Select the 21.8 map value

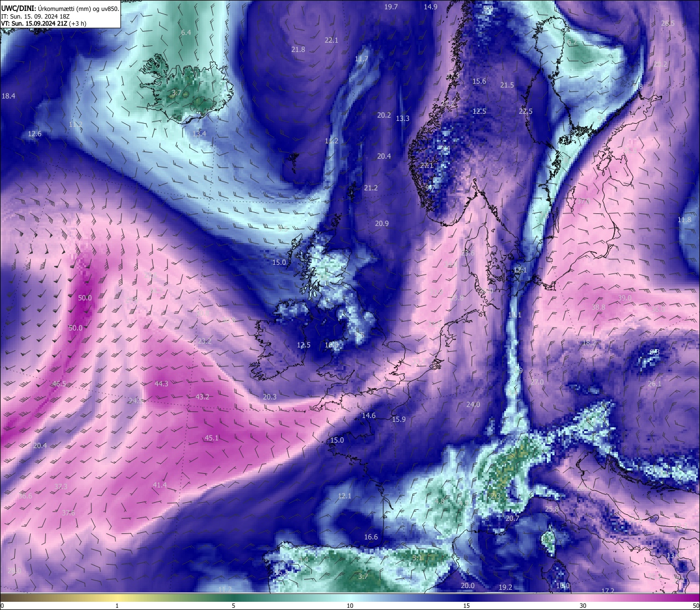[x=298, y=49]
